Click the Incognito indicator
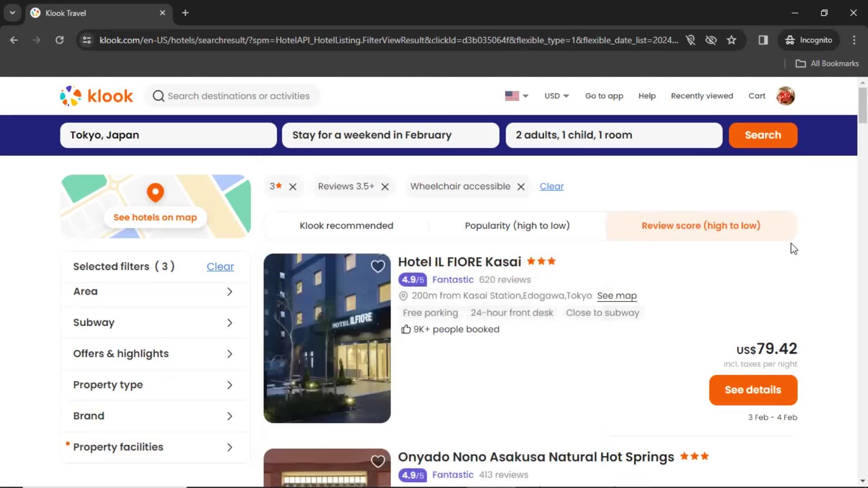Viewport: 868px width, 488px height. click(x=809, y=40)
